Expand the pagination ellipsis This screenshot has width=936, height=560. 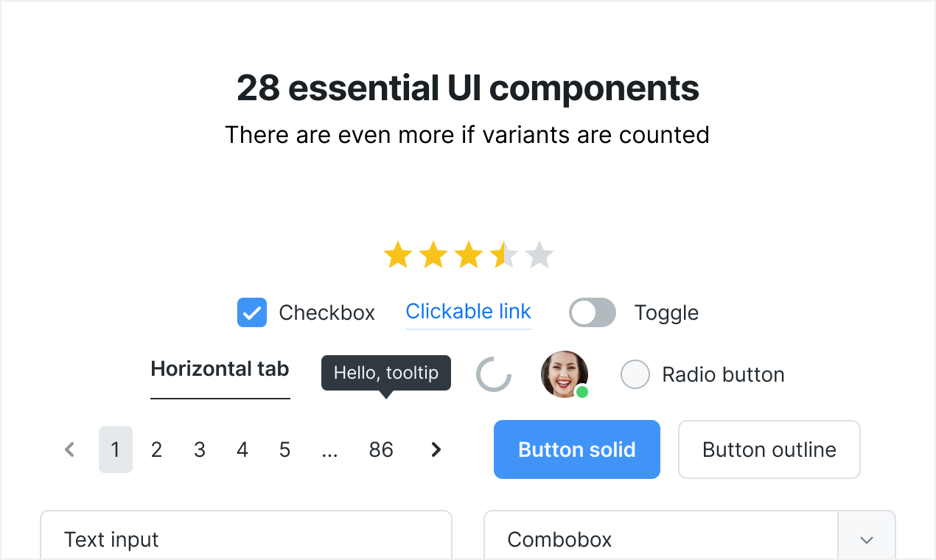pyautogui.click(x=329, y=449)
